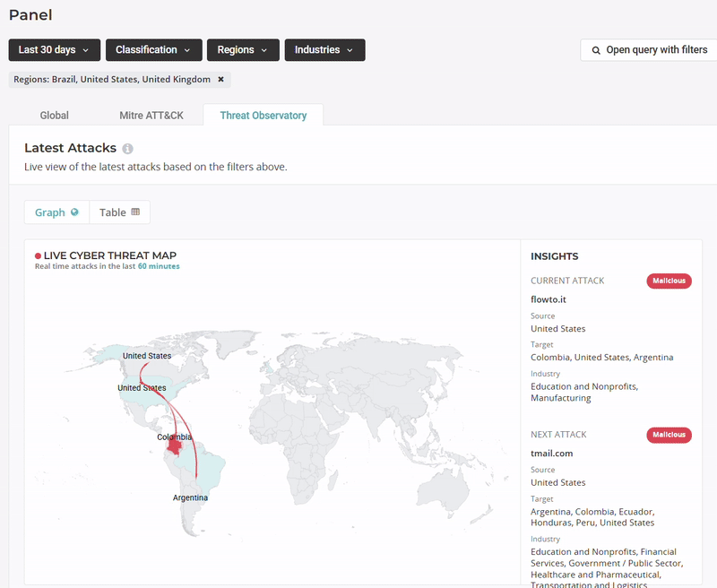Click the magnifier icon in Open query button

pyautogui.click(x=596, y=50)
